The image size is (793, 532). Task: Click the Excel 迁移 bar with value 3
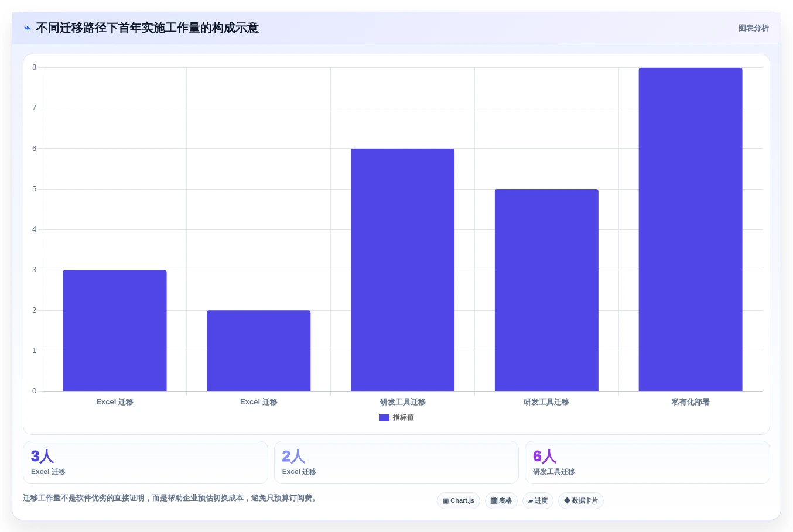click(x=115, y=330)
